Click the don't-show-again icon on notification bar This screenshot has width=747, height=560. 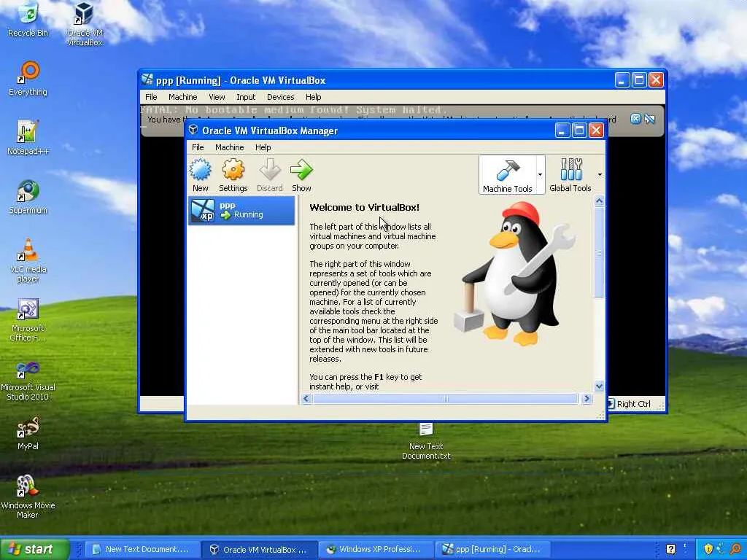pyautogui.click(x=649, y=119)
